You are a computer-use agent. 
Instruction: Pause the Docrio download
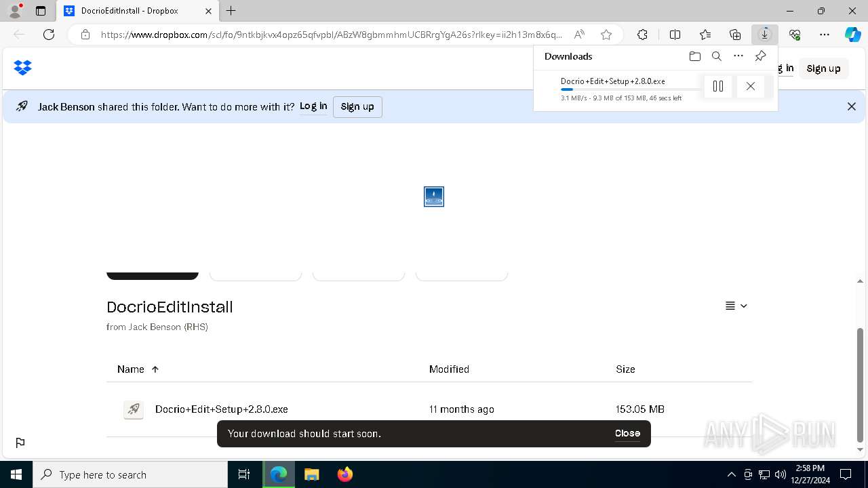718,86
